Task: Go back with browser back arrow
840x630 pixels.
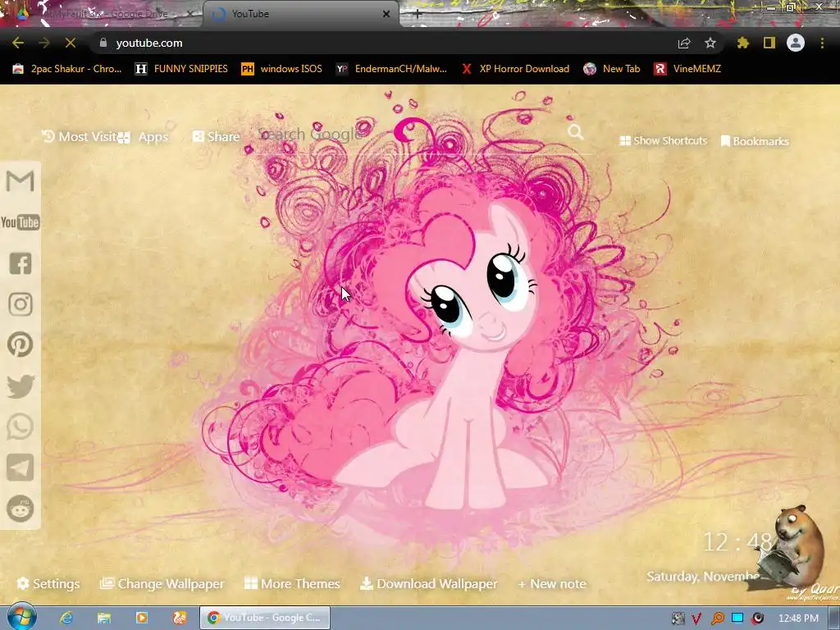Action: [18, 43]
